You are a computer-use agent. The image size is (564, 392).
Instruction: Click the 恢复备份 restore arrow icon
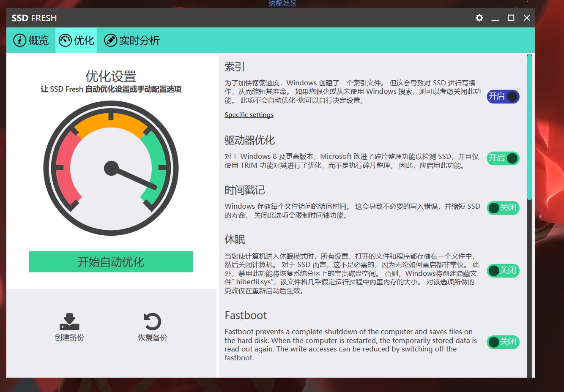pyautogui.click(x=152, y=321)
